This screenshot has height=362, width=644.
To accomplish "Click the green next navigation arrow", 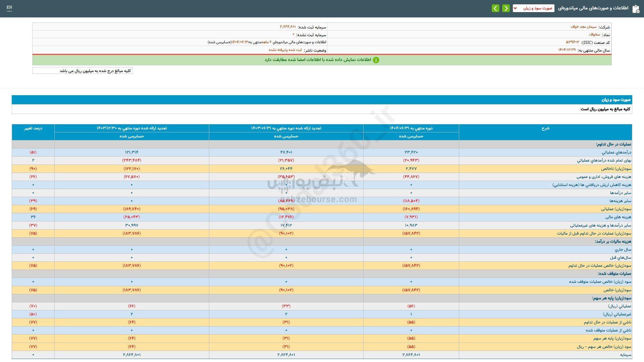I will 506,8.
